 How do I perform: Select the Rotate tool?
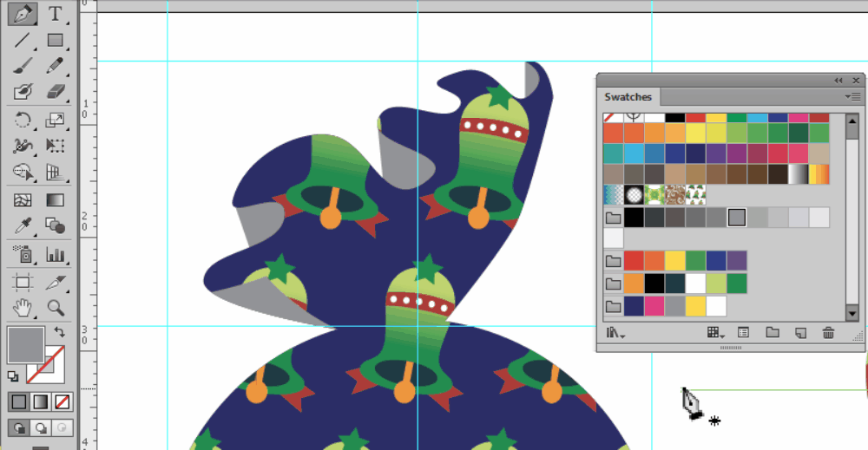23,120
